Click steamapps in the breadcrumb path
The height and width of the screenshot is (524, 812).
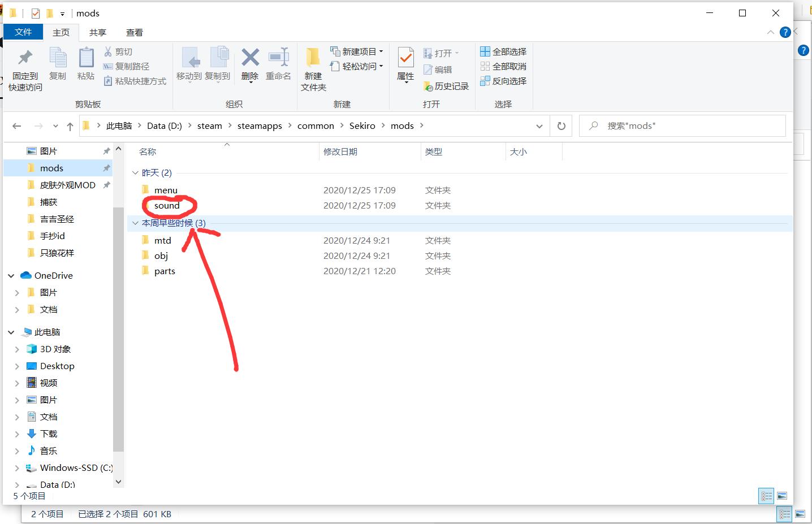coord(260,126)
